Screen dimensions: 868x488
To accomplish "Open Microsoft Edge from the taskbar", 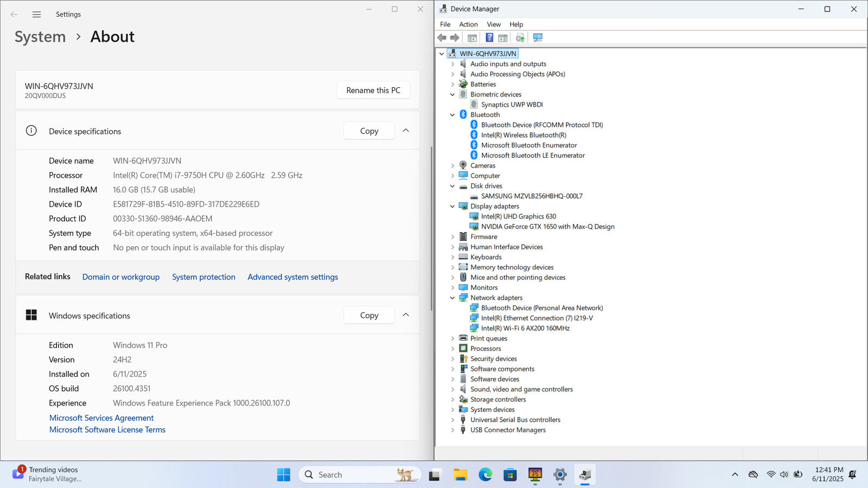I will coord(486,475).
